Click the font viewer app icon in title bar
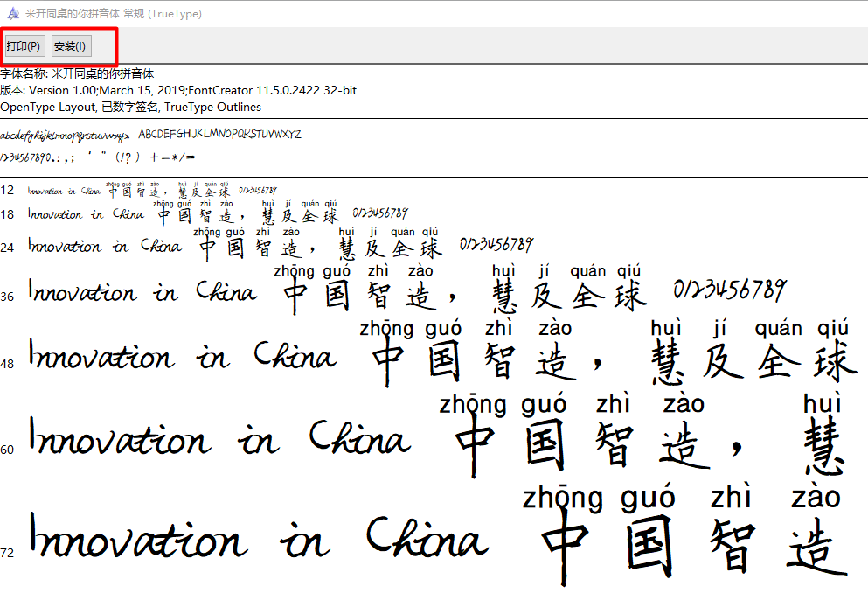Viewport: 868px width, 607px height. (x=10, y=13)
